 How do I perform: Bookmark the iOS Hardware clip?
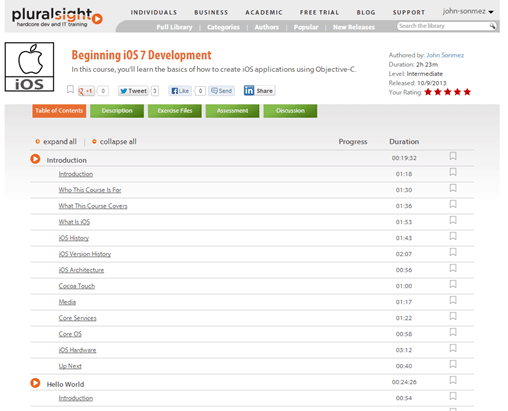coord(453,348)
